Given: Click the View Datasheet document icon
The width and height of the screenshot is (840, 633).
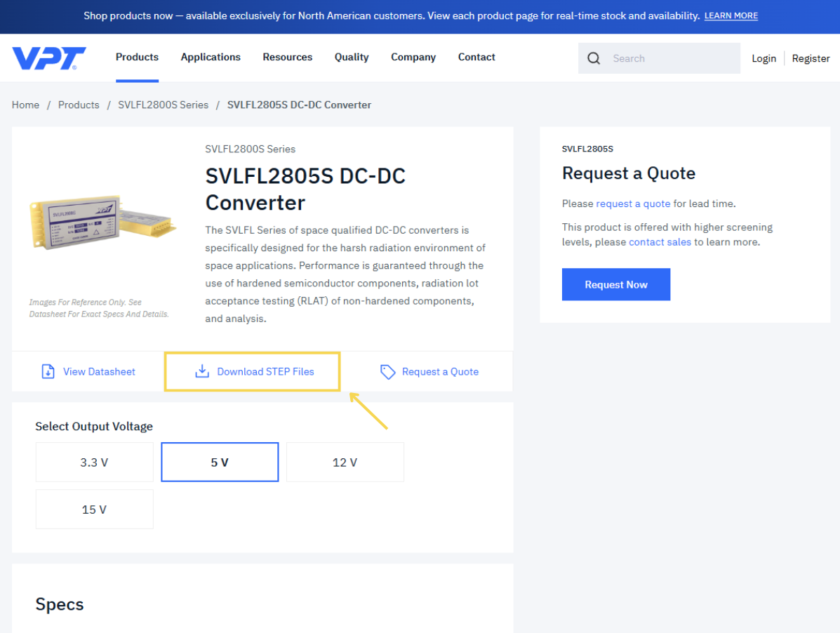Looking at the screenshot, I should 48,371.
